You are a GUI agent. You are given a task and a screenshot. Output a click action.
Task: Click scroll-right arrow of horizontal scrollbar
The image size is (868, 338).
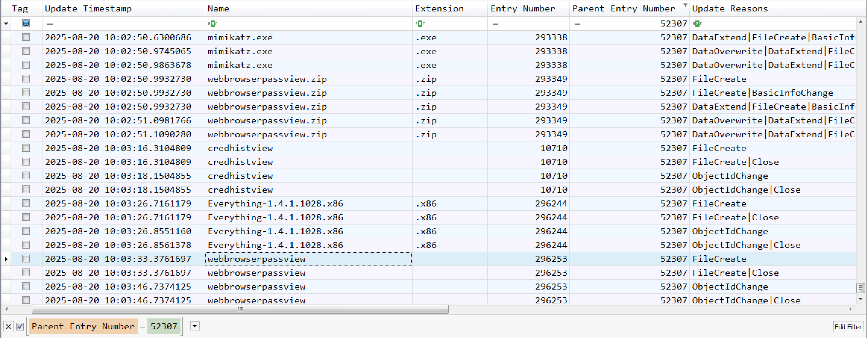(850, 309)
